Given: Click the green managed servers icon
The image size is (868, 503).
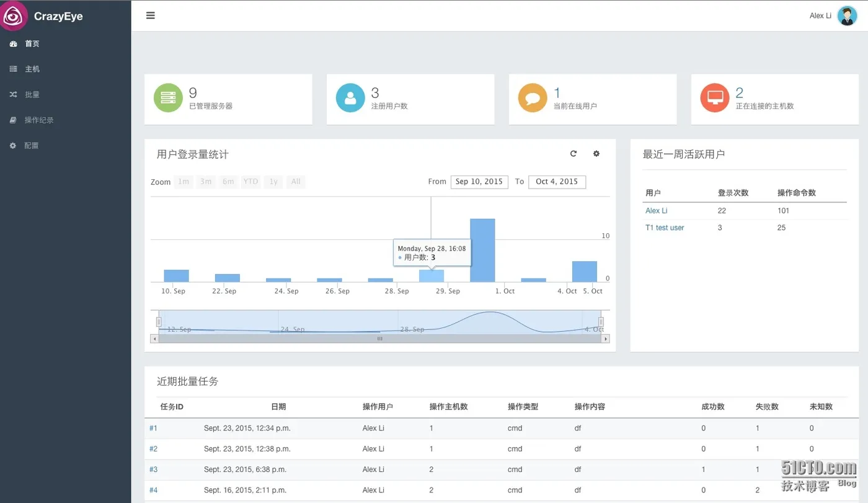Looking at the screenshot, I should point(169,98).
